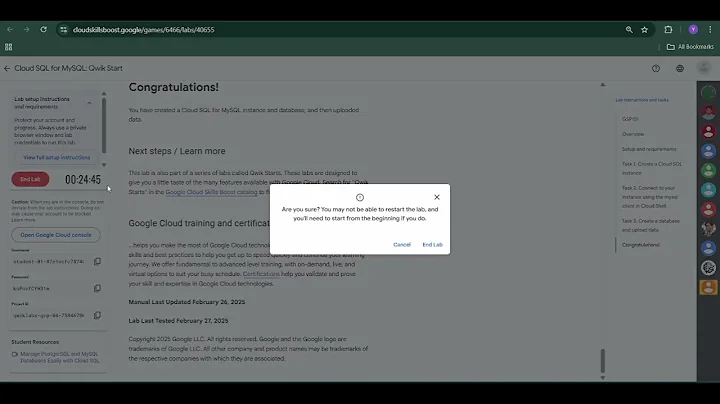Click Lab Last Tested February 27, 2025

178,321
